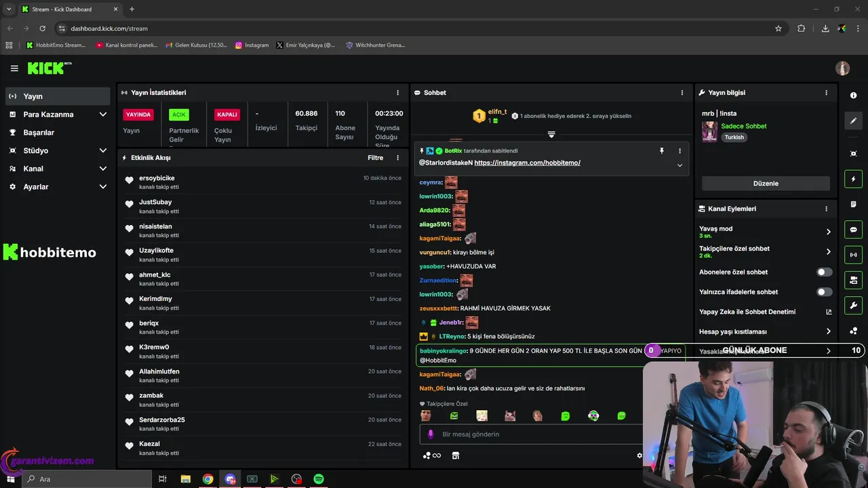Click the Düzenle button
Image resolution: width=868 pixels, height=488 pixels.
pyautogui.click(x=766, y=184)
